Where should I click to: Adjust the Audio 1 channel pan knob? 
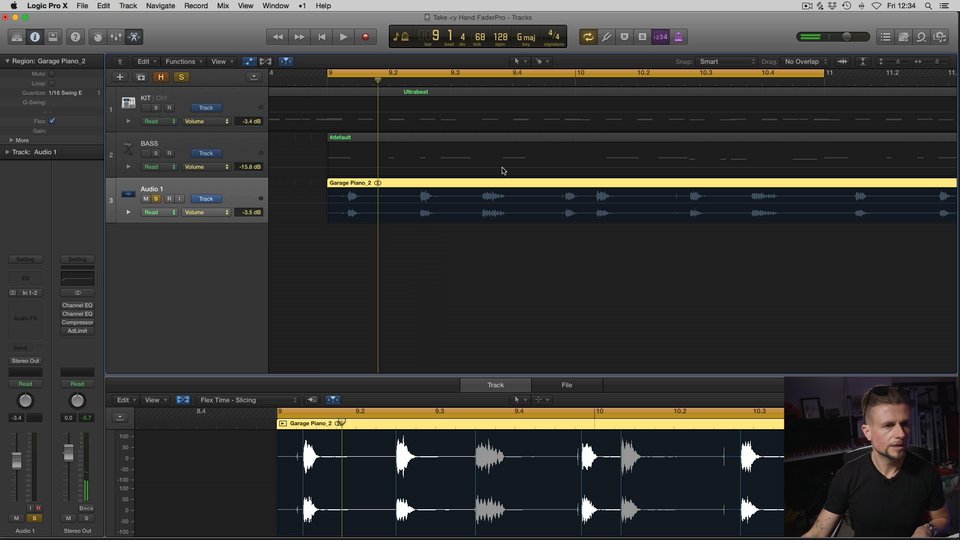[25, 400]
